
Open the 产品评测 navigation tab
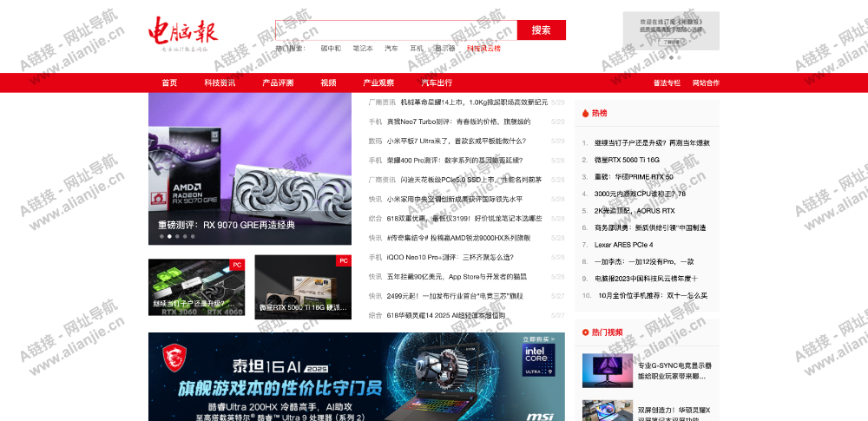(278, 83)
